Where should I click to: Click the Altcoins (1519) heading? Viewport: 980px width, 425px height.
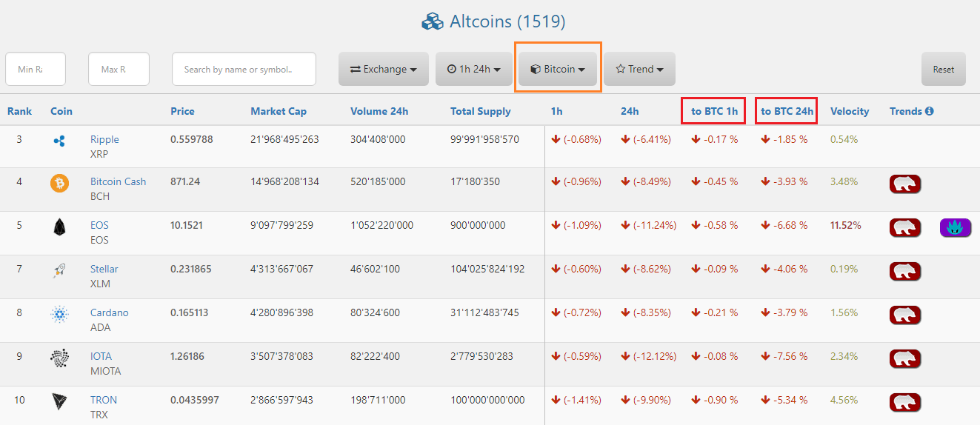point(507,21)
